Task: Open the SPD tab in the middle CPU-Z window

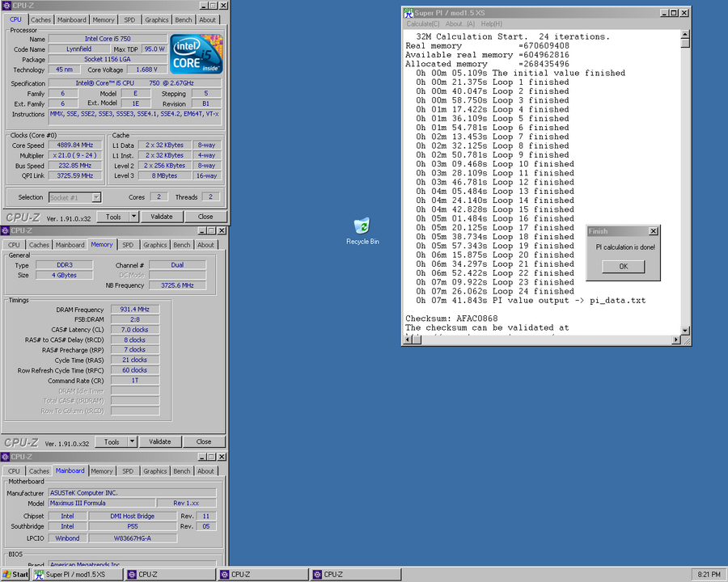Action: [x=128, y=245]
